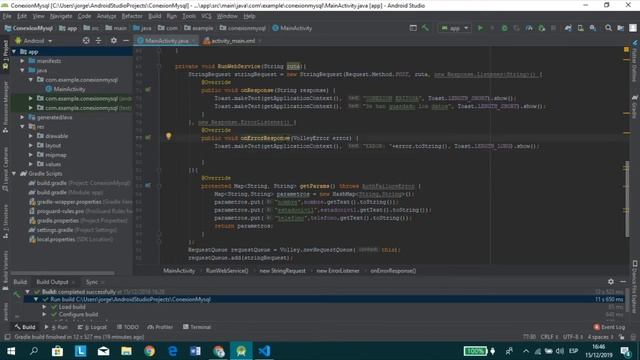Open the Logcat tool window button

[x=92, y=327]
